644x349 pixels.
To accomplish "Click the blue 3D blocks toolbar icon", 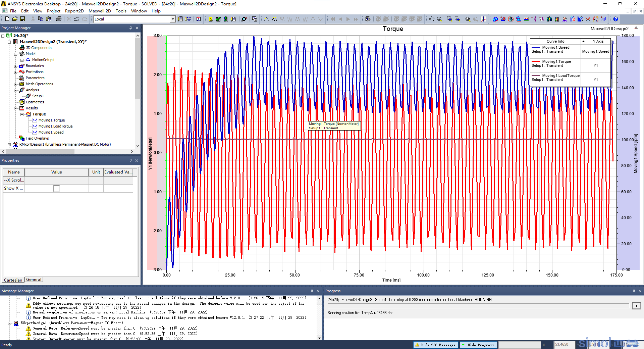I will 495,19.
